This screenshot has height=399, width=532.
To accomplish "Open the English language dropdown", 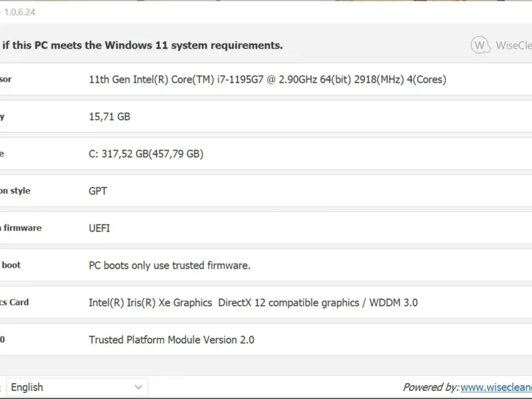I will point(76,387).
